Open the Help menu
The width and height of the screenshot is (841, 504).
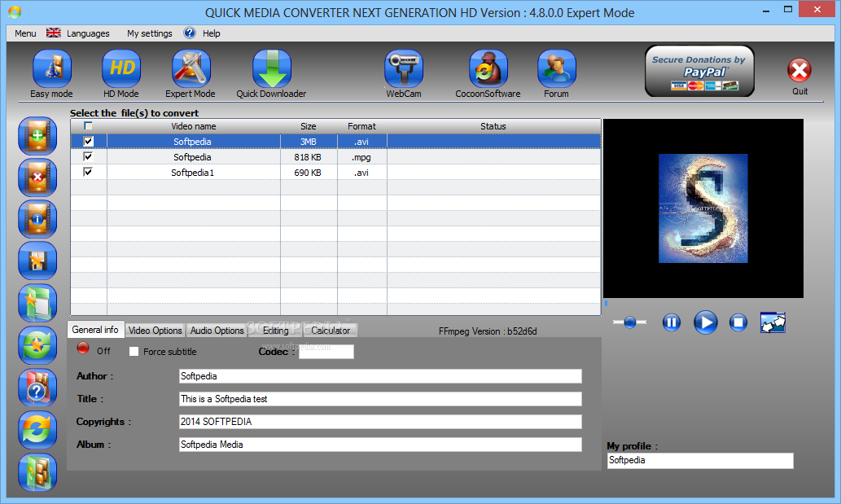[x=212, y=33]
